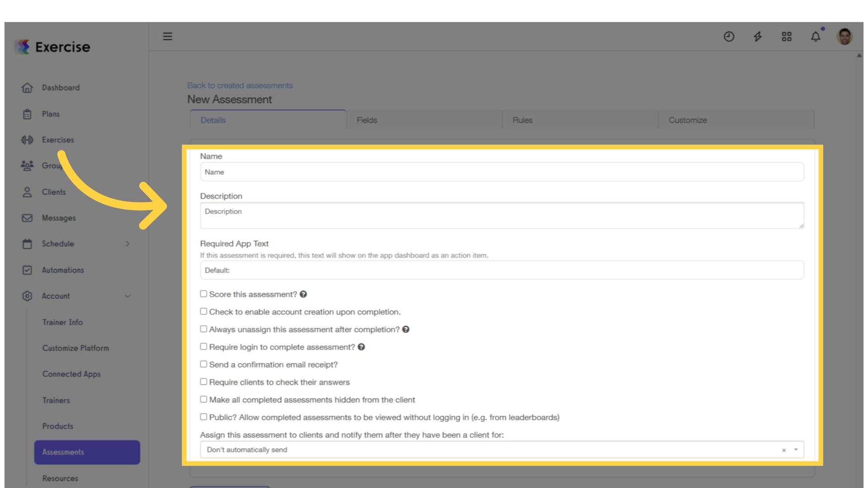Open the user profile avatar
This screenshot has width=868, height=488.
coord(844,37)
